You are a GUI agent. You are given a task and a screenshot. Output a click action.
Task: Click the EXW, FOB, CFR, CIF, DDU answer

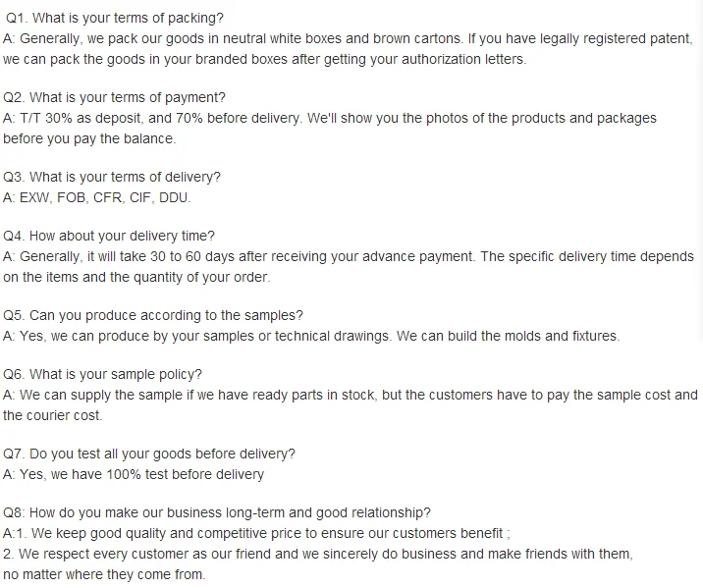pyautogui.click(x=97, y=197)
